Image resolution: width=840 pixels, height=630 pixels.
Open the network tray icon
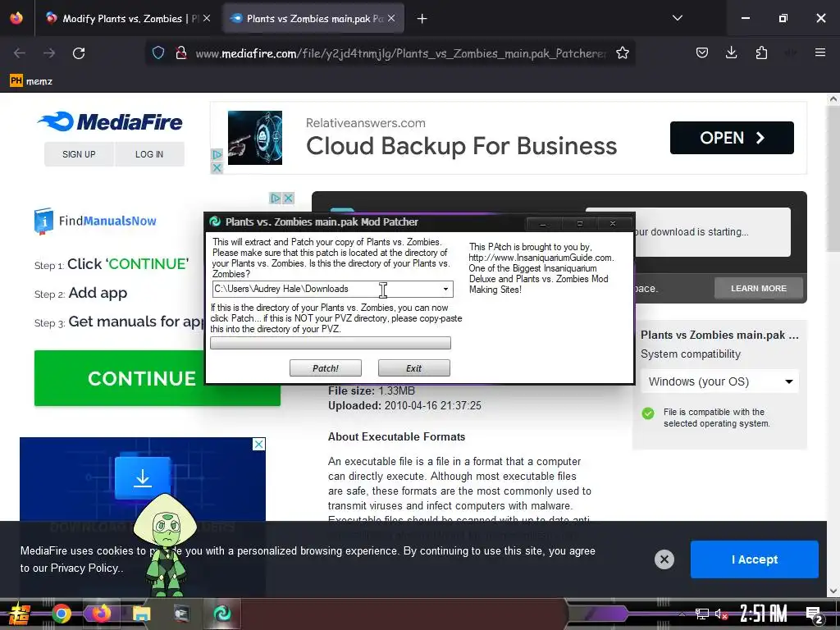(x=702, y=614)
